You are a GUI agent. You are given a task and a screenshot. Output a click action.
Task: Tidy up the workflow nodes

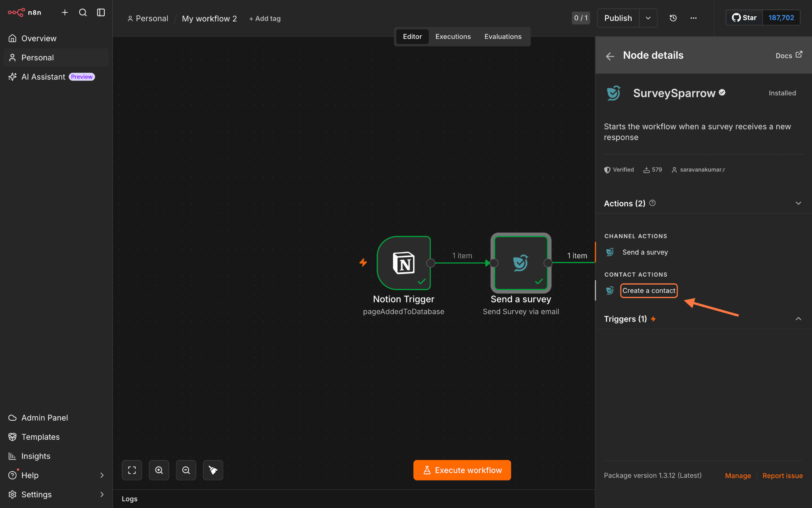tap(213, 470)
